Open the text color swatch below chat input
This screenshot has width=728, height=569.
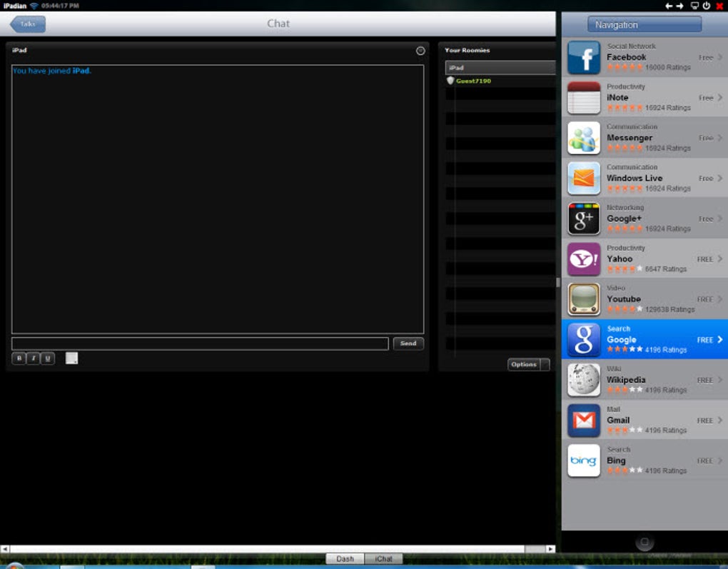click(71, 358)
